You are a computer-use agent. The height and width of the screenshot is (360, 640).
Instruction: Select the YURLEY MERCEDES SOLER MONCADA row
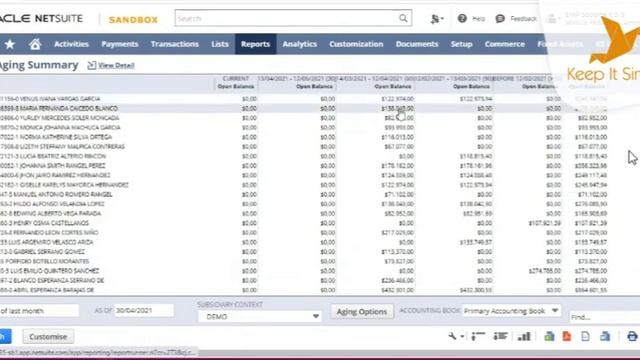pyautogui.click(x=304, y=118)
